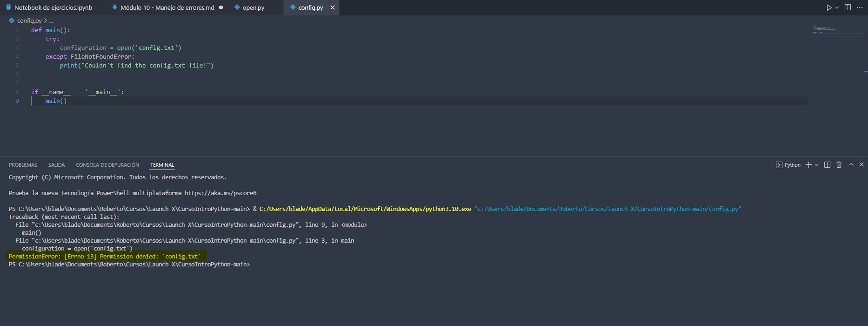
Task: Click line number 1 in the gutter
Action: (x=17, y=30)
